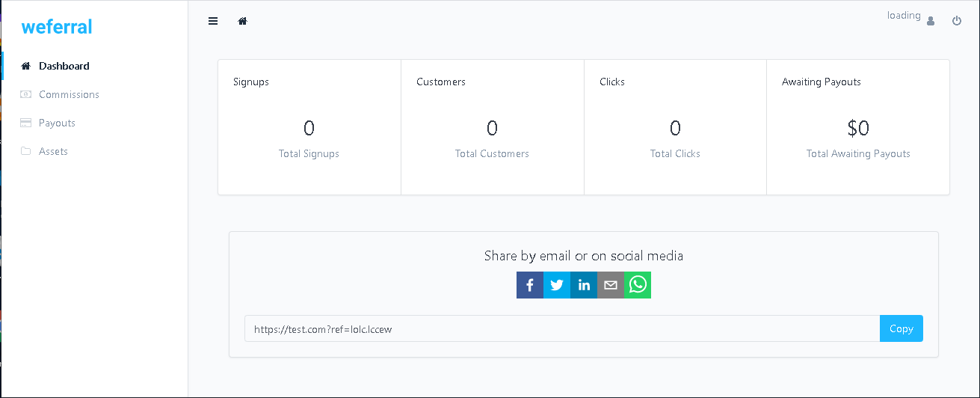Share link on Facebook
Screen dimensions: 980x398
tap(530, 285)
